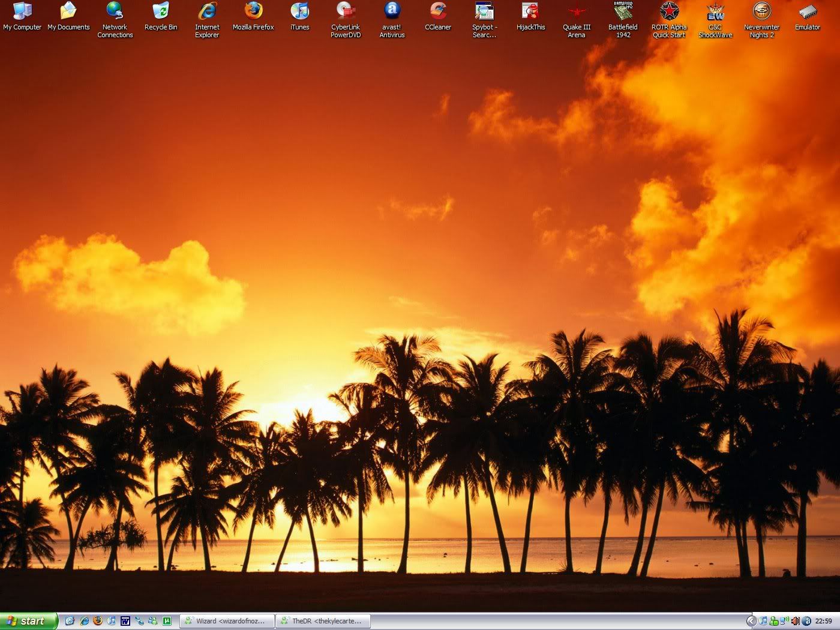The height and width of the screenshot is (630, 840).
Task: Switch to TheDR chat taskbar window
Action: [x=323, y=621]
